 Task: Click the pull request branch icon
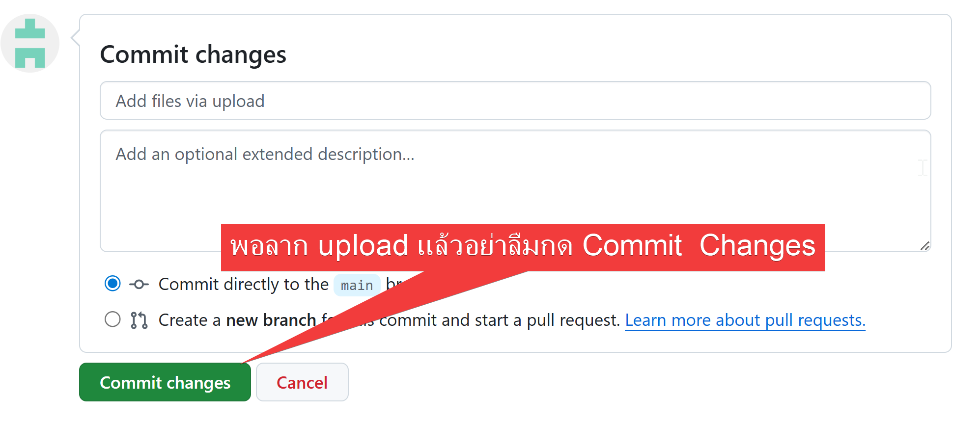pos(139,320)
